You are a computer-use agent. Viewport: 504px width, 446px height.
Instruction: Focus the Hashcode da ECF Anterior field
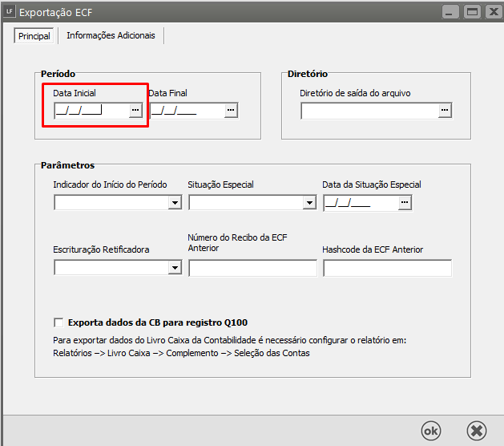[387, 268]
